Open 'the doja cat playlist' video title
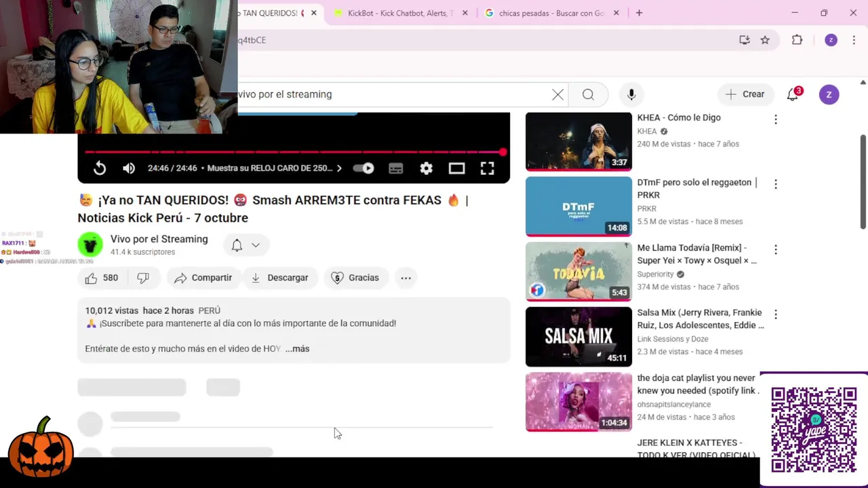This screenshot has height=488, width=868. (x=698, y=384)
